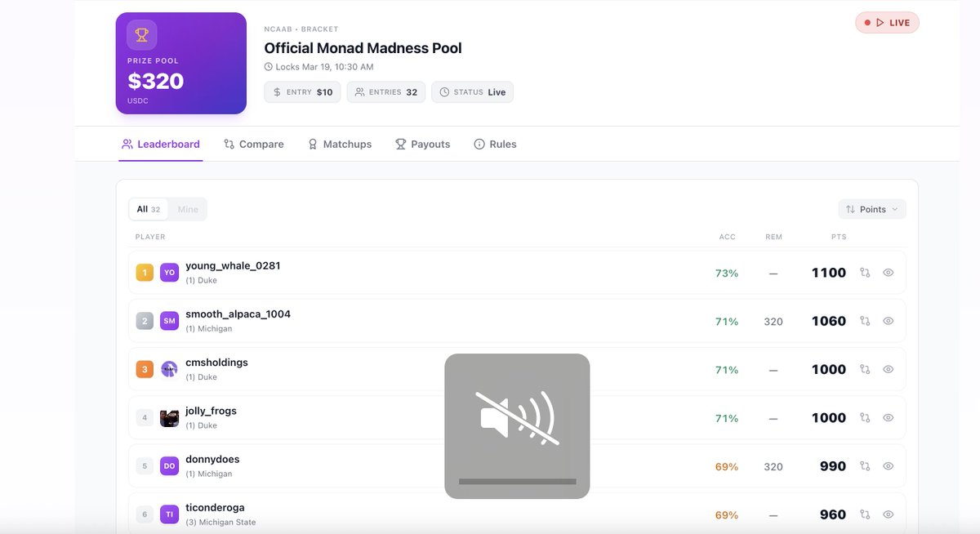Click the PLAYER column header
The height and width of the screenshot is (534, 980).
point(150,237)
